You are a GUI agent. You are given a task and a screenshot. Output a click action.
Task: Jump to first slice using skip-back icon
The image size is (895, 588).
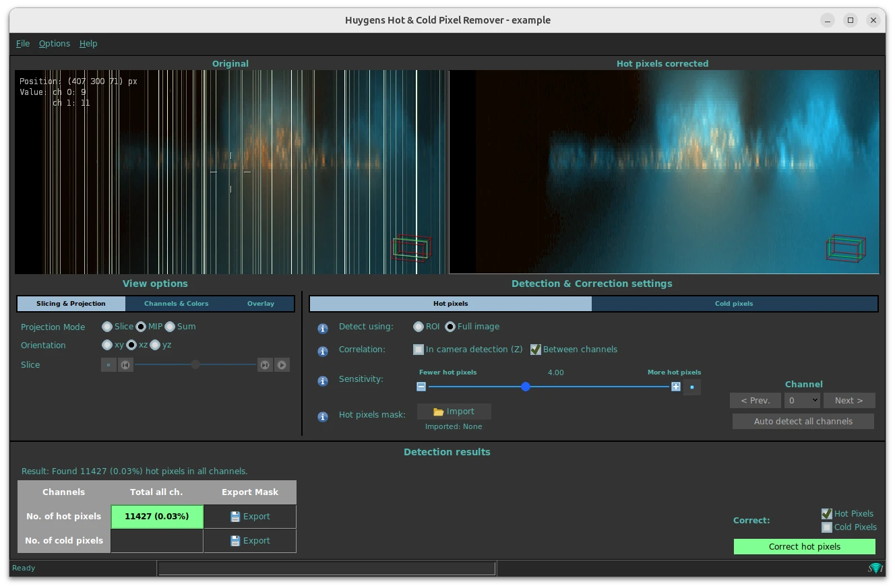[x=125, y=365]
